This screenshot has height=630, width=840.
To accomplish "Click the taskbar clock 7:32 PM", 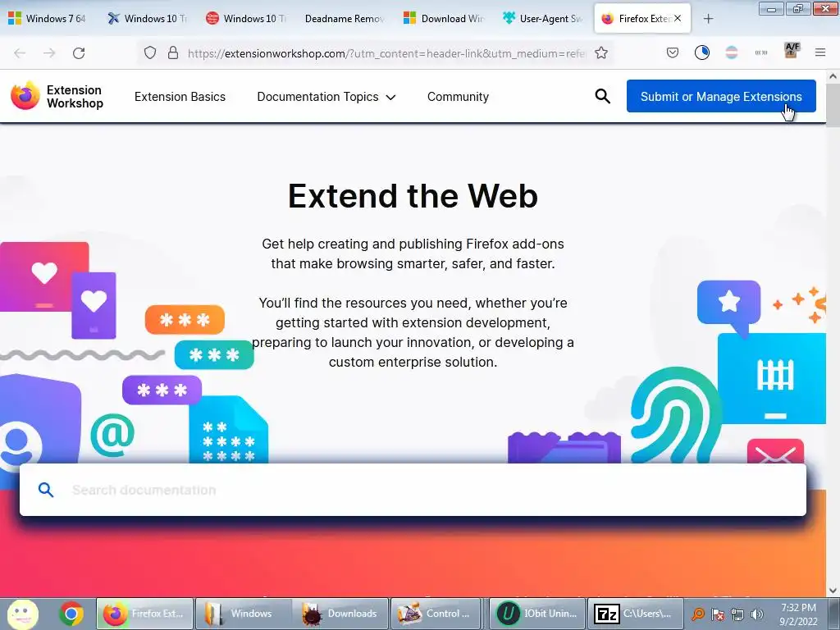I will pos(799,614).
